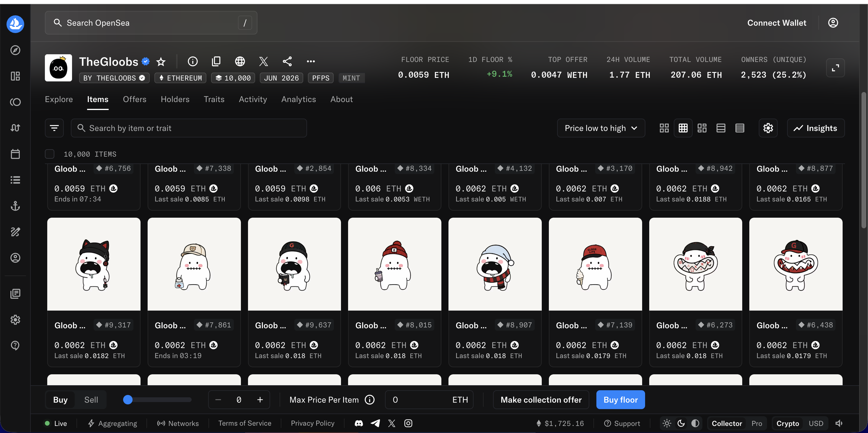Click Make collection offer

click(541, 400)
